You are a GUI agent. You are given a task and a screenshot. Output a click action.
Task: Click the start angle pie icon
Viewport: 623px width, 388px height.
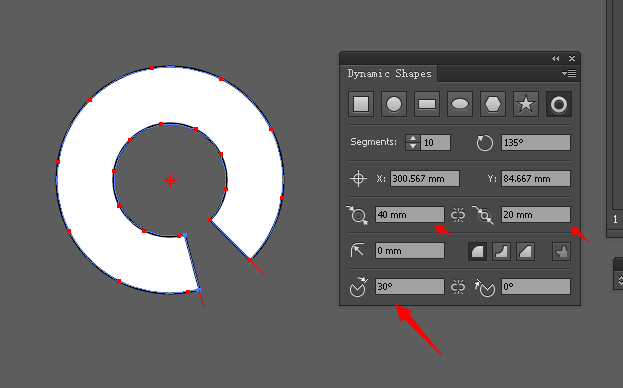pyautogui.click(x=358, y=287)
